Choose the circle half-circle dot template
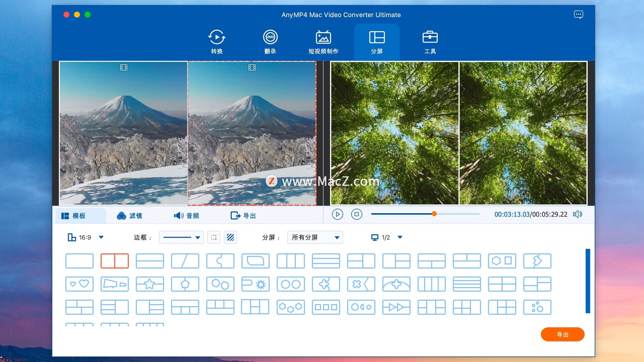This screenshot has width=644, height=362. (361, 307)
